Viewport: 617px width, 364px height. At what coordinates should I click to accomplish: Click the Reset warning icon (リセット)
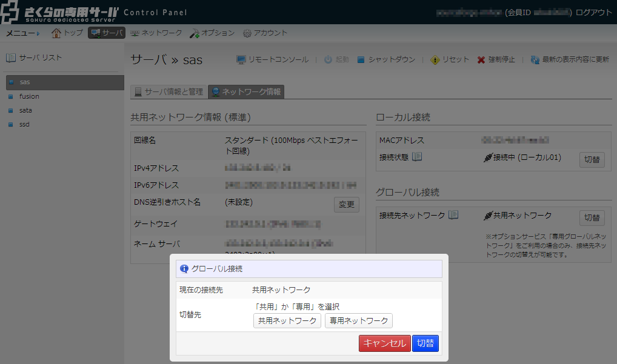(435, 60)
